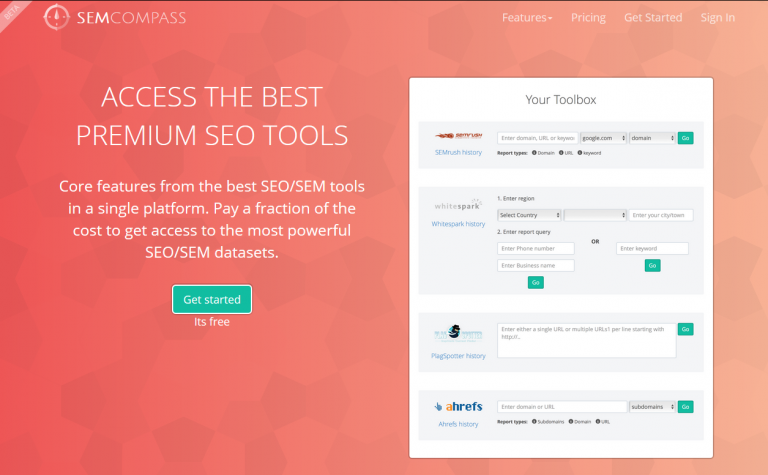
Task: Expand the Select Country dropdown
Action: click(529, 215)
